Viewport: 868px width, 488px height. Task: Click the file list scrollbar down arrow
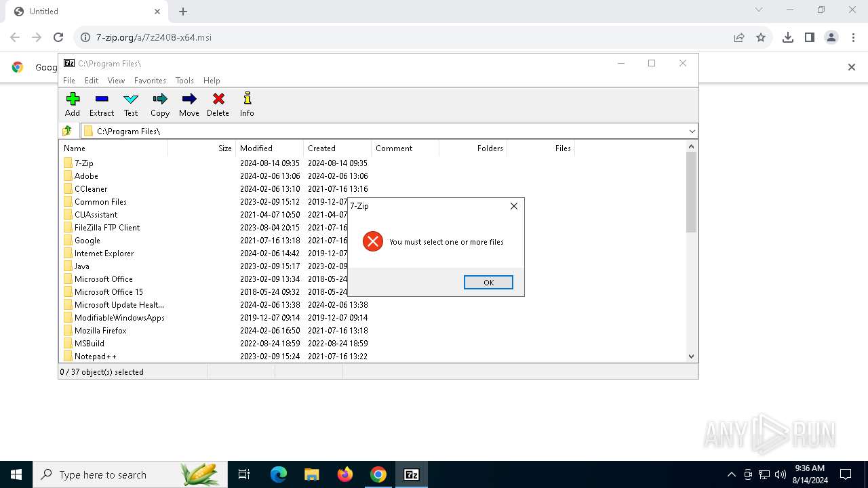tap(692, 357)
